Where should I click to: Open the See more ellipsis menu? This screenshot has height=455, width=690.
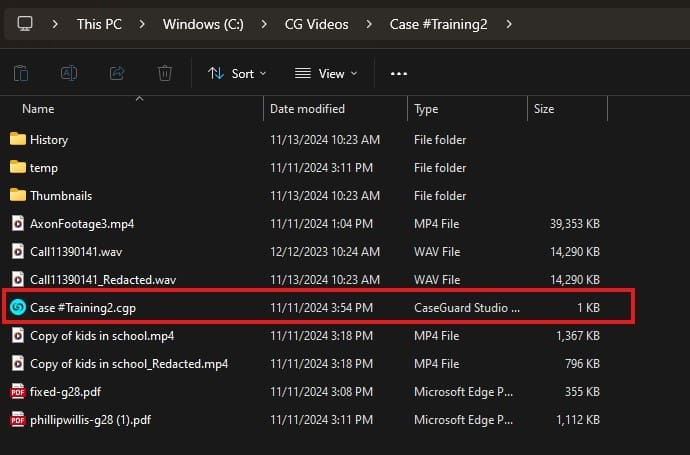[x=399, y=73]
